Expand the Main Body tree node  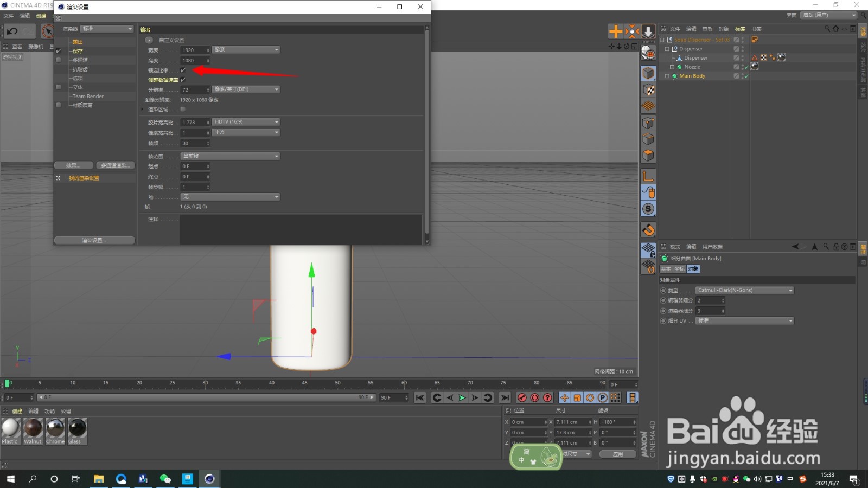coord(667,76)
